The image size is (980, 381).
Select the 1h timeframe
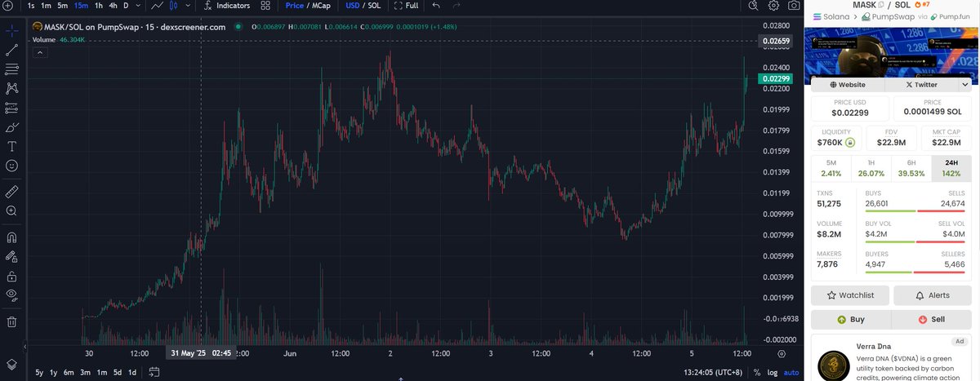coord(99,6)
